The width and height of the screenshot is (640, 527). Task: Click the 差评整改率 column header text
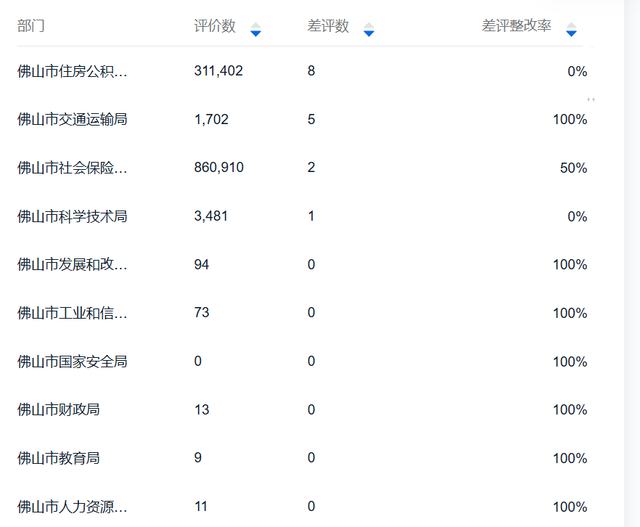pos(516,26)
